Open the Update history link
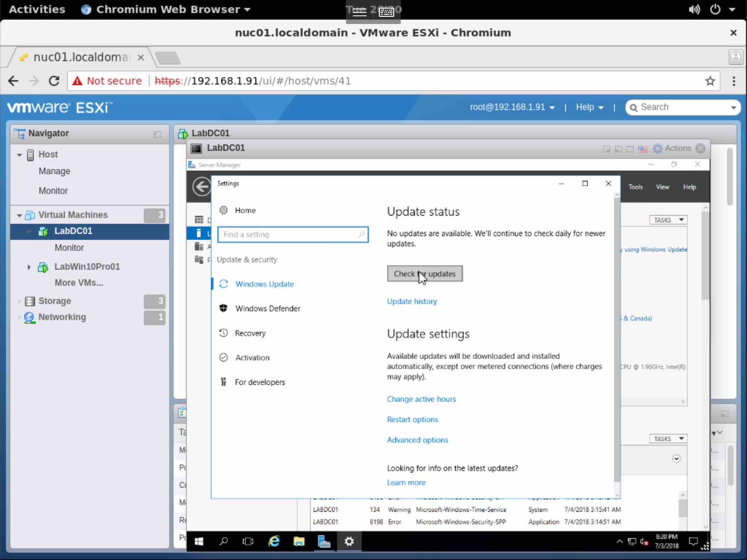747x560 pixels. (x=412, y=301)
